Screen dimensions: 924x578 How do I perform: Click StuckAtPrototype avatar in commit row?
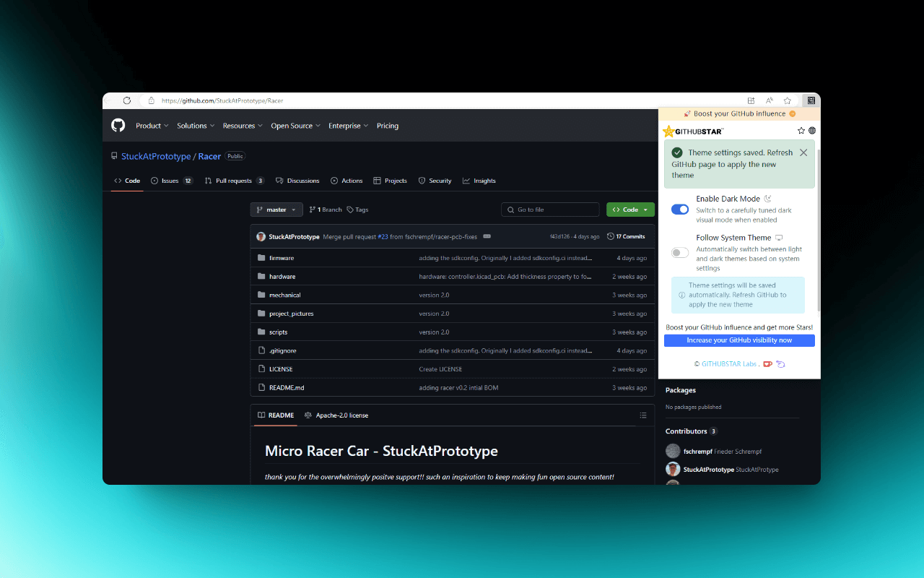click(261, 236)
